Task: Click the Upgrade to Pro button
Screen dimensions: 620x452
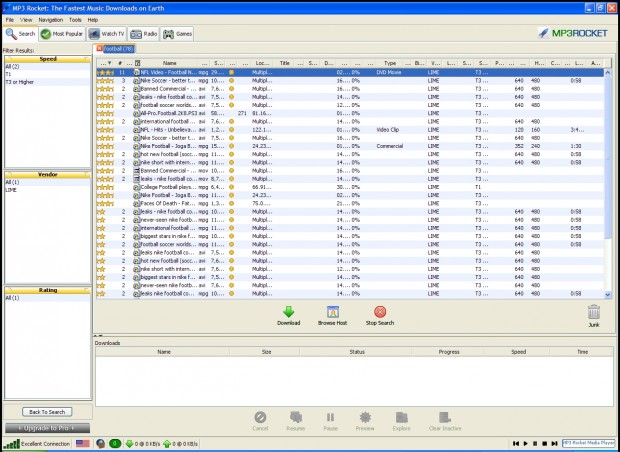Action: click(47, 428)
